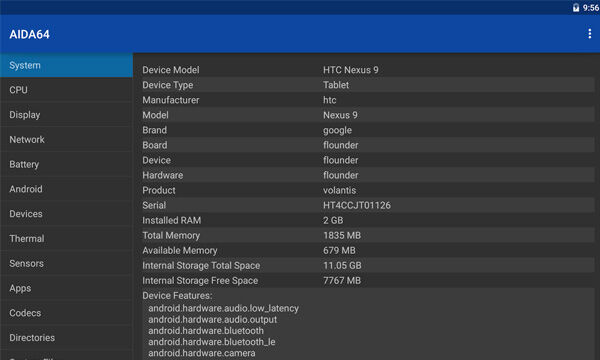Image resolution: width=600 pixels, height=360 pixels.
Task: Click android.hardware.camera entry
Action: pyautogui.click(x=202, y=353)
